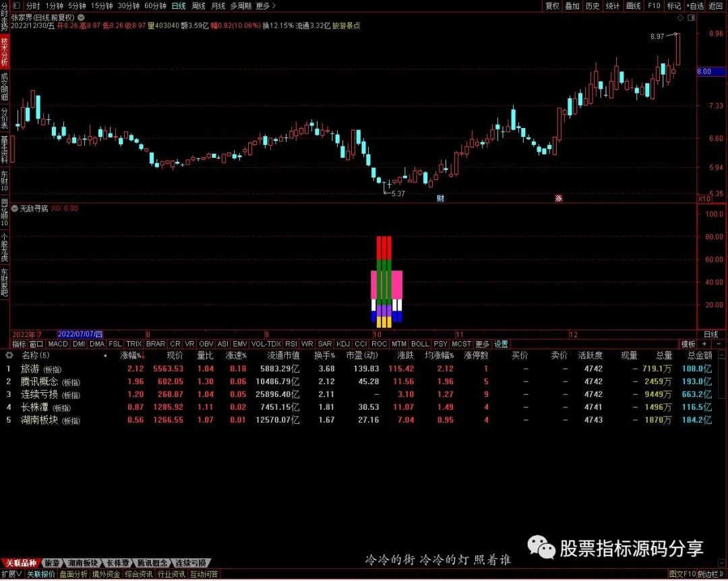728x581 pixels.
Task: Switch indicator to MACD
Action: pyautogui.click(x=58, y=344)
